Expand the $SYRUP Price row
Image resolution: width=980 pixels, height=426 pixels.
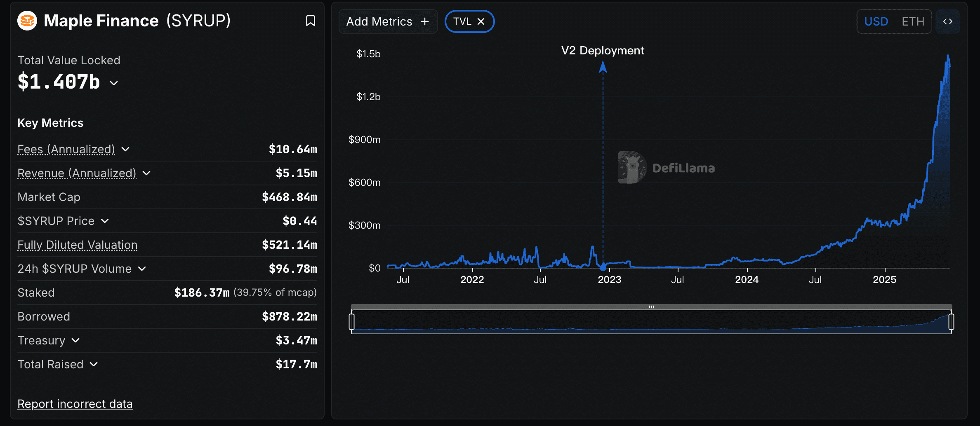[105, 221]
